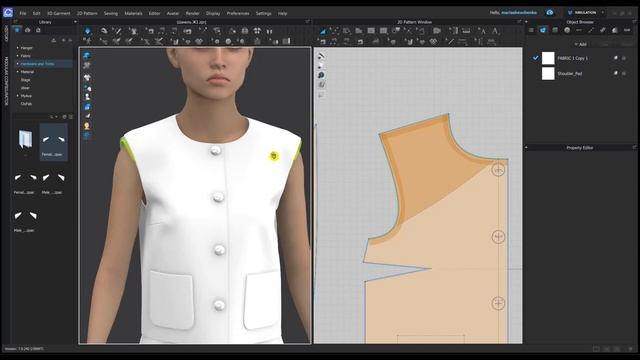Click the highlighted first tool in 2D Pattern toolbar

pyautogui.click(x=323, y=31)
